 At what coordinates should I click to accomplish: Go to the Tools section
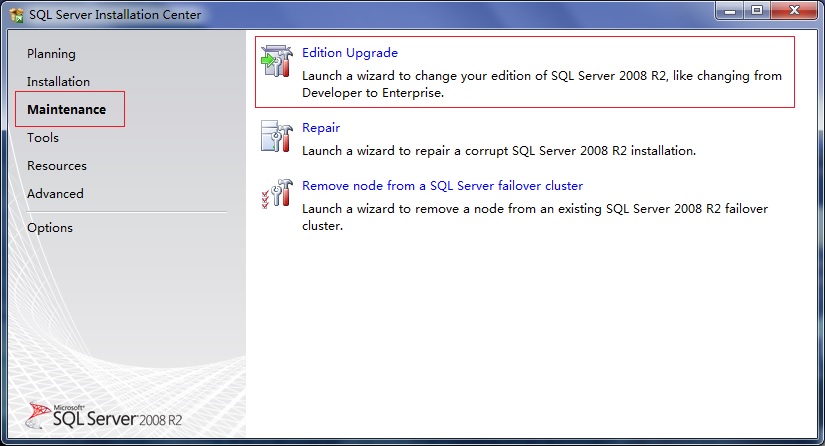(x=43, y=137)
